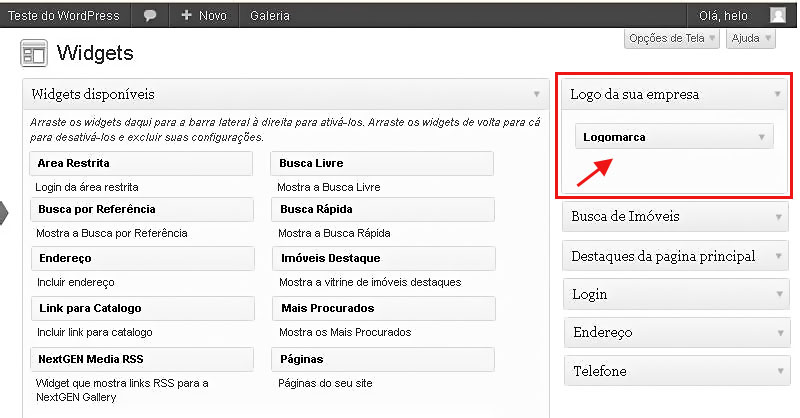Select the Area Restrita widget
Image resolution: width=800 pixels, height=418 pixels.
pos(141,163)
